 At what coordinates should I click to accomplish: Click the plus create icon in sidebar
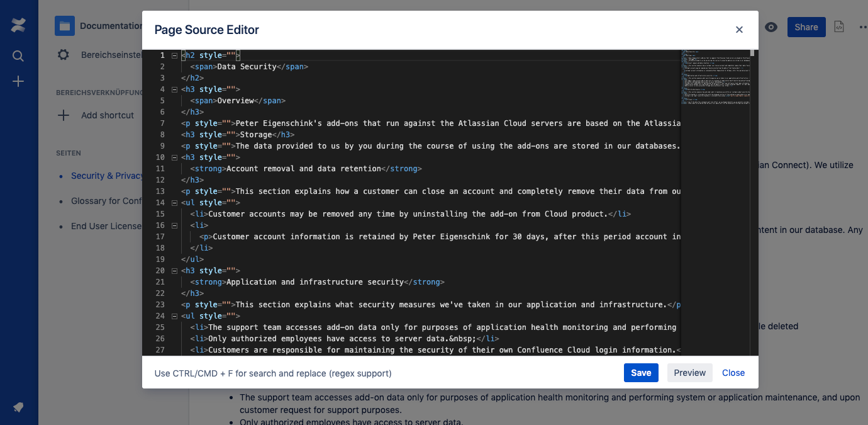click(18, 81)
